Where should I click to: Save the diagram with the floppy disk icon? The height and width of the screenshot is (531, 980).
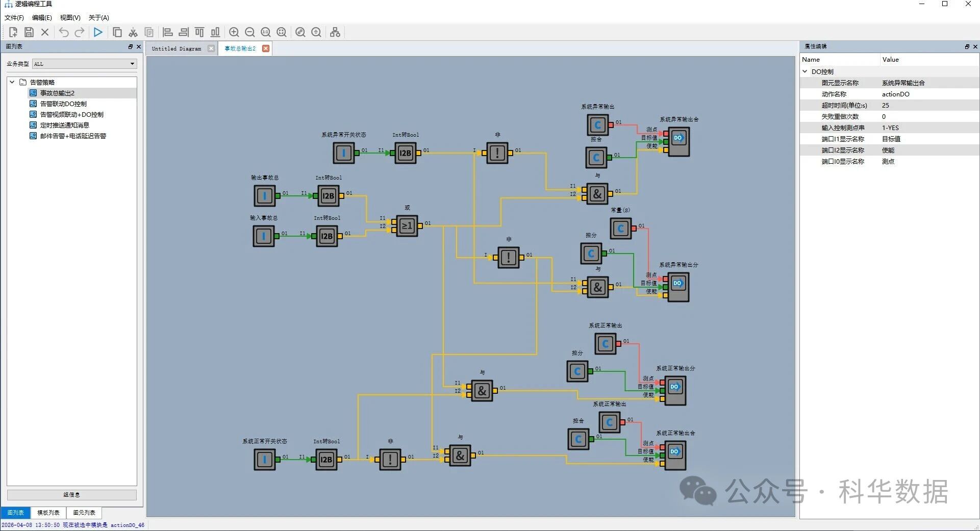point(29,32)
